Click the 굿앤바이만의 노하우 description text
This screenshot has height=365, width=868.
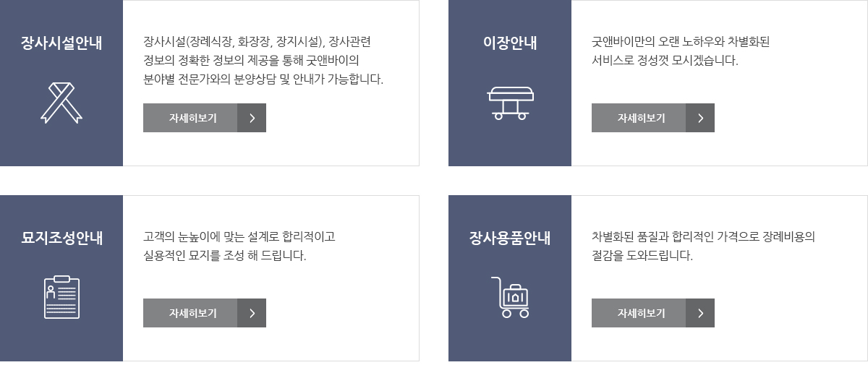(x=681, y=51)
